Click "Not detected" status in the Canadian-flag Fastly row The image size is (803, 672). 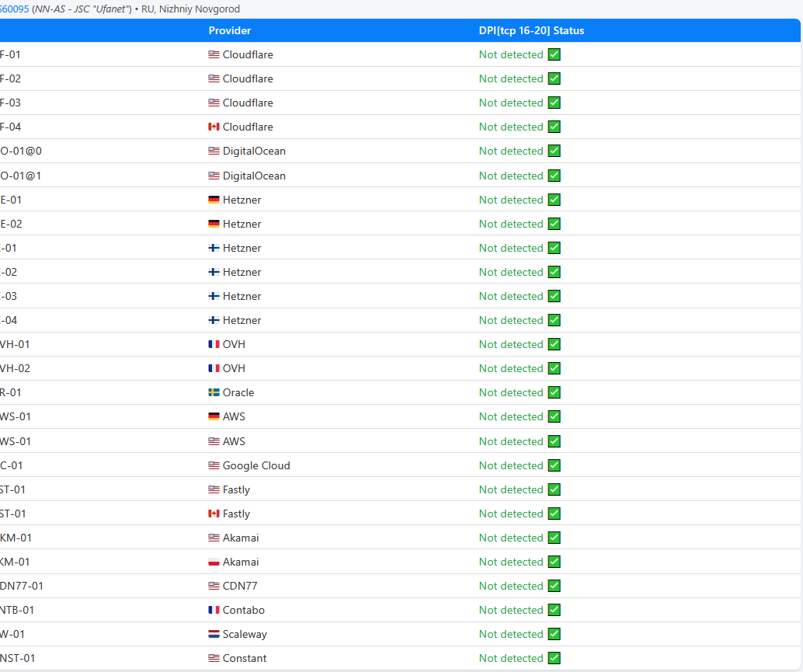point(511,514)
